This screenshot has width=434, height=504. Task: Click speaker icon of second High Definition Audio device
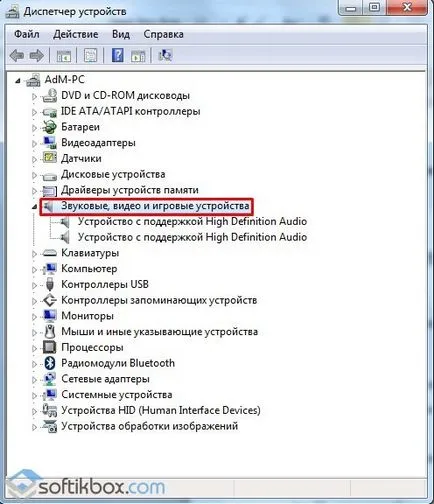pos(64,237)
